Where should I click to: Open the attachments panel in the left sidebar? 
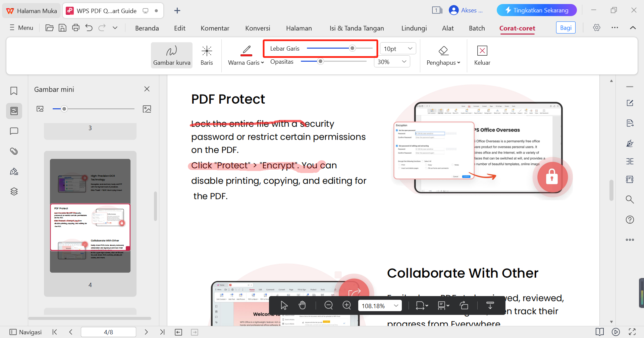[x=14, y=151]
